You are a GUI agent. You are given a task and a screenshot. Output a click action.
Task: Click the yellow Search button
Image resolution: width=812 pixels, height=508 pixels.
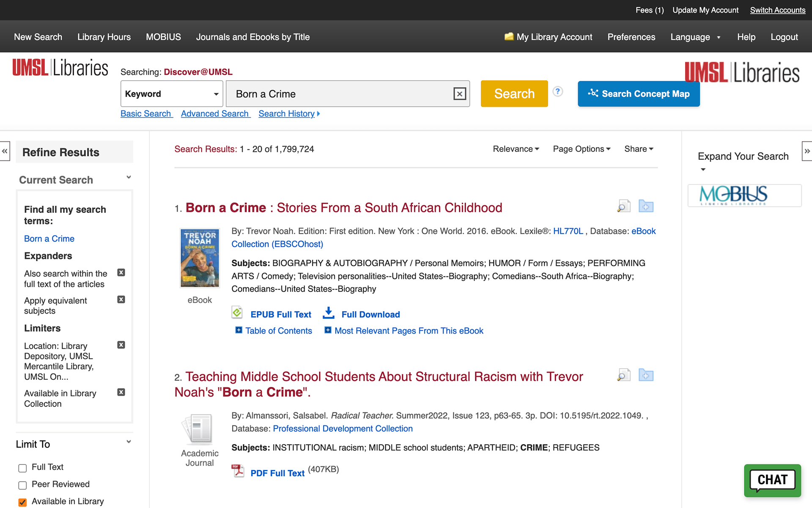(514, 94)
